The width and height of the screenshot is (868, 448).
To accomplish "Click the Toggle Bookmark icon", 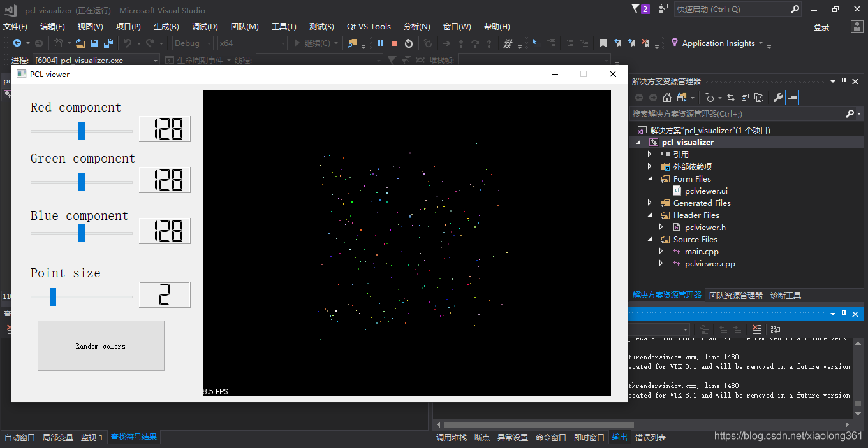I will tap(603, 43).
